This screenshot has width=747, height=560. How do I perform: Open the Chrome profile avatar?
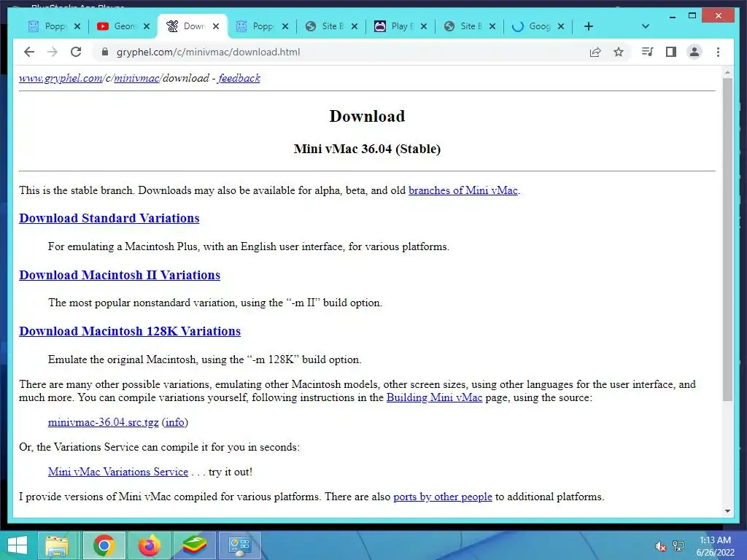coord(694,52)
